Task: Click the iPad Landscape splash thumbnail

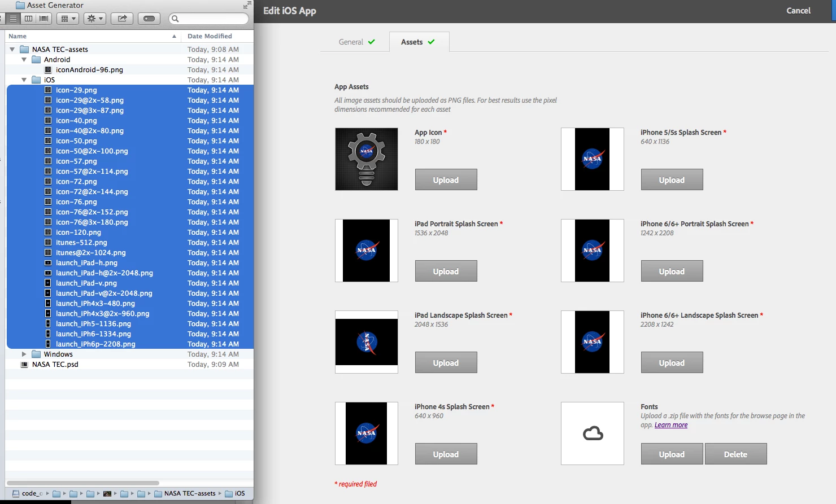Action: click(x=367, y=342)
